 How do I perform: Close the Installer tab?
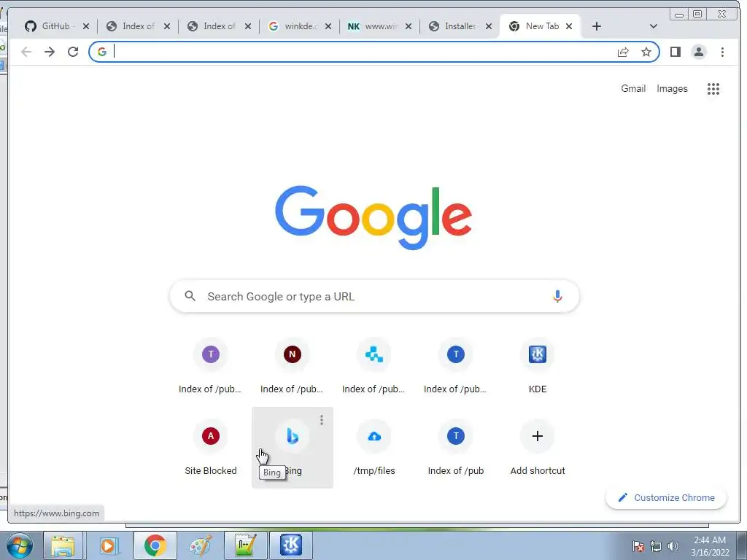click(x=488, y=26)
